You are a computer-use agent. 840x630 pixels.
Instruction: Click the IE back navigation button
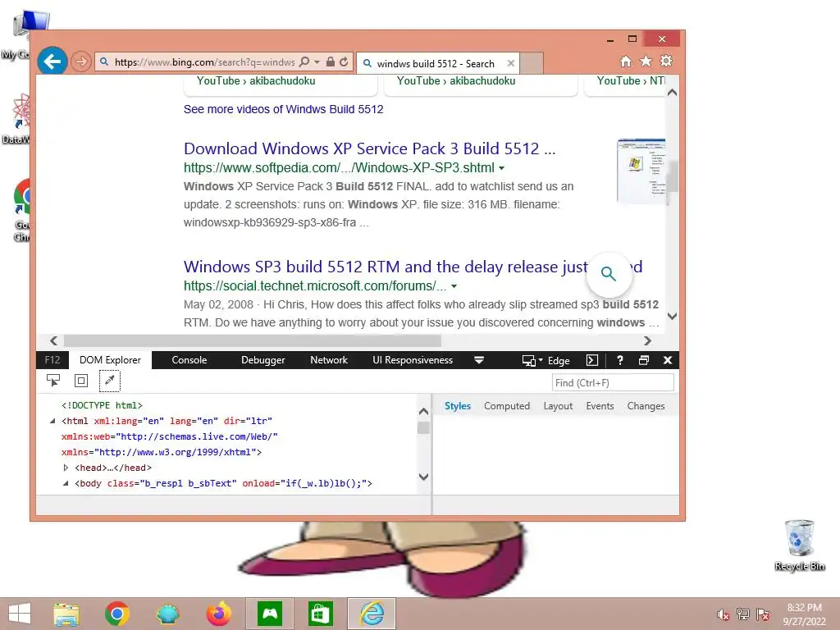tap(52, 62)
